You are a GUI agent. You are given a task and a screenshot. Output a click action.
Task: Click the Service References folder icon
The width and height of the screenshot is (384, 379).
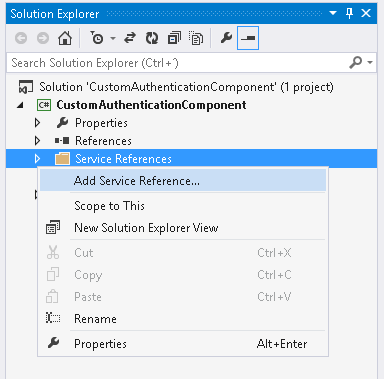62,159
